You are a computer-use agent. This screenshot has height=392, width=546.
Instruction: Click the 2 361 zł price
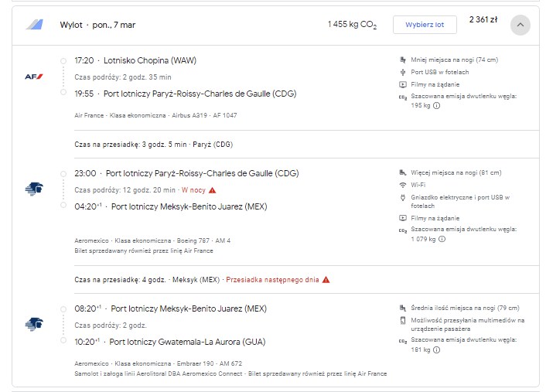pyautogui.click(x=483, y=19)
